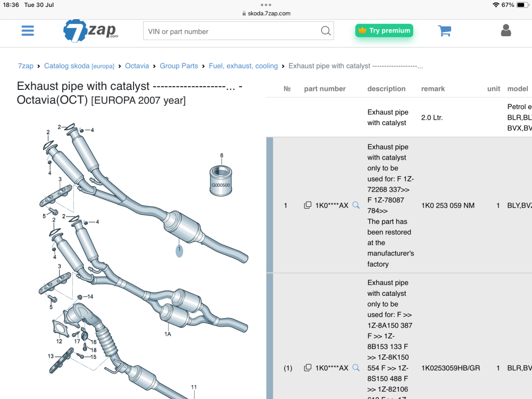The height and width of the screenshot is (399, 532).
Task: Click callout 1A on the diagram
Action: pyautogui.click(x=168, y=334)
